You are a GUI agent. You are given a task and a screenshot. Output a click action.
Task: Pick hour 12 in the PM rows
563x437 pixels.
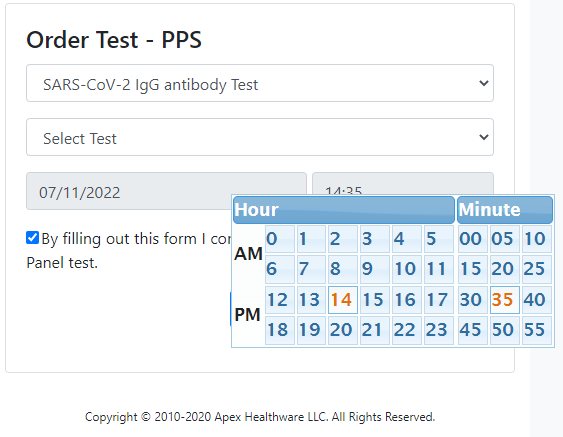(280, 300)
